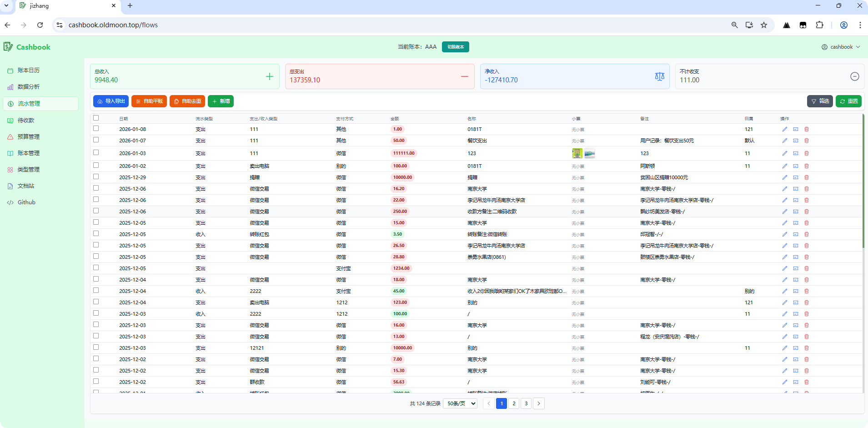The height and width of the screenshot is (428, 868).
Task: Open the 50条/页 page size dropdown
Action: coord(460,403)
